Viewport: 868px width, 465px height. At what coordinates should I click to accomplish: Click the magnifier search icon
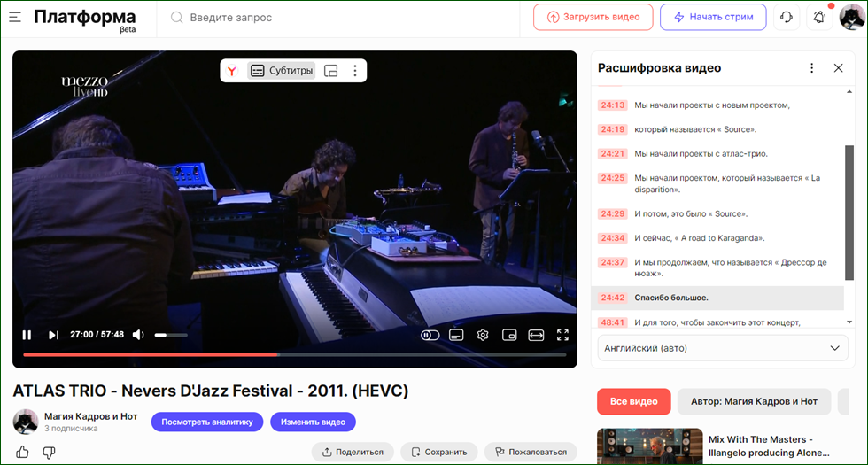click(176, 18)
